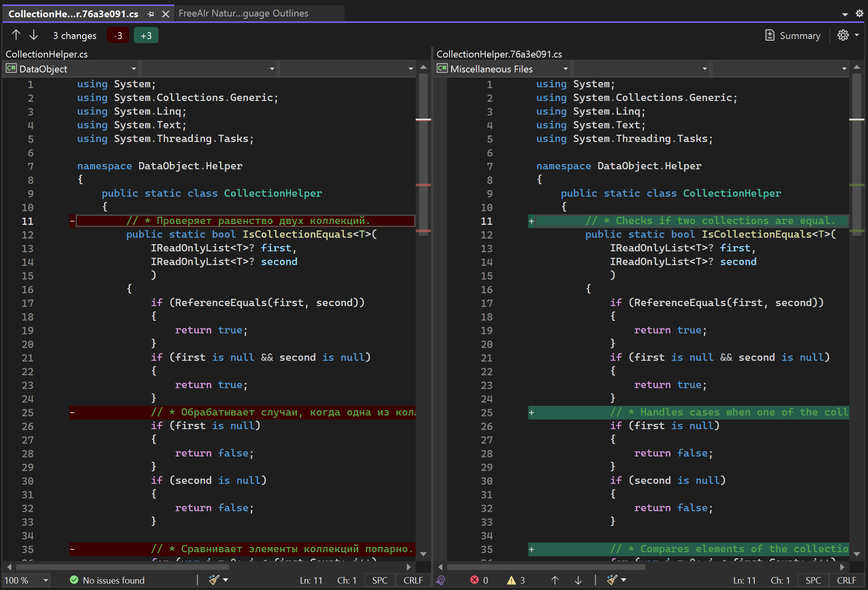Go to previous change with up arrow
Screen dimensions: 868x590
[16, 35]
